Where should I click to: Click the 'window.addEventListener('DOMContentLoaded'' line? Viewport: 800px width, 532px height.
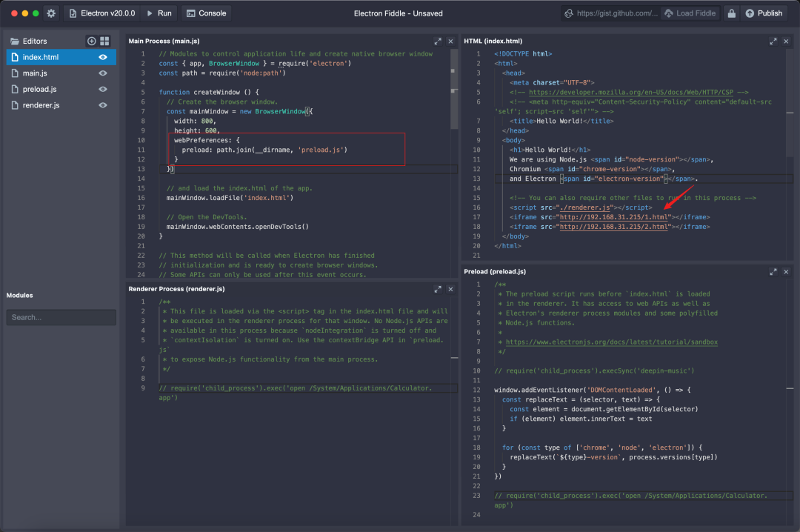tap(593, 390)
